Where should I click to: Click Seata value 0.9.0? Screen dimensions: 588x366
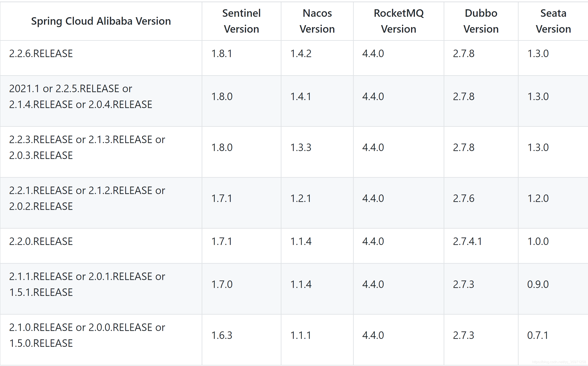pos(538,284)
